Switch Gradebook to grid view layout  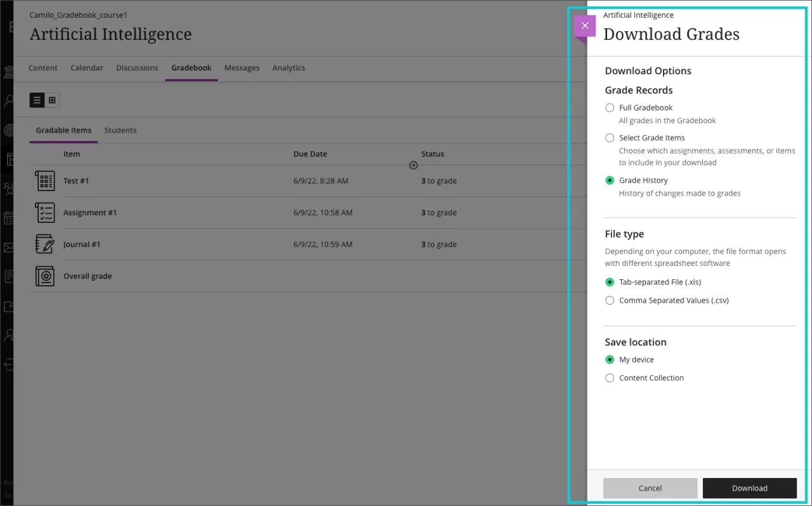click(x=52, y=100)
